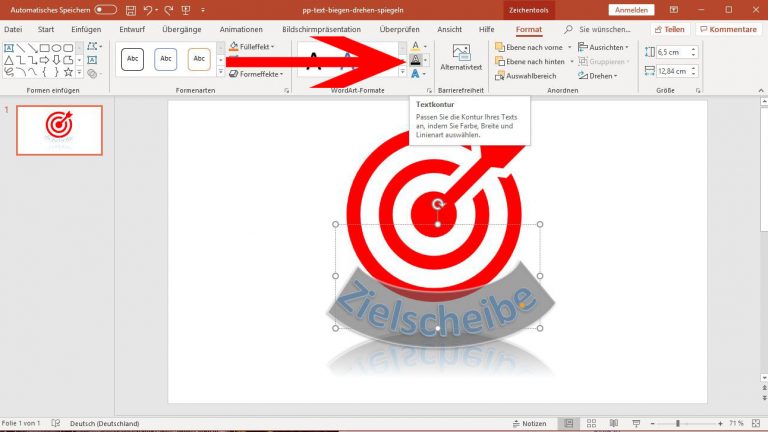Click the Teilen button
768x432 pixels.
[x=668, y=30]
